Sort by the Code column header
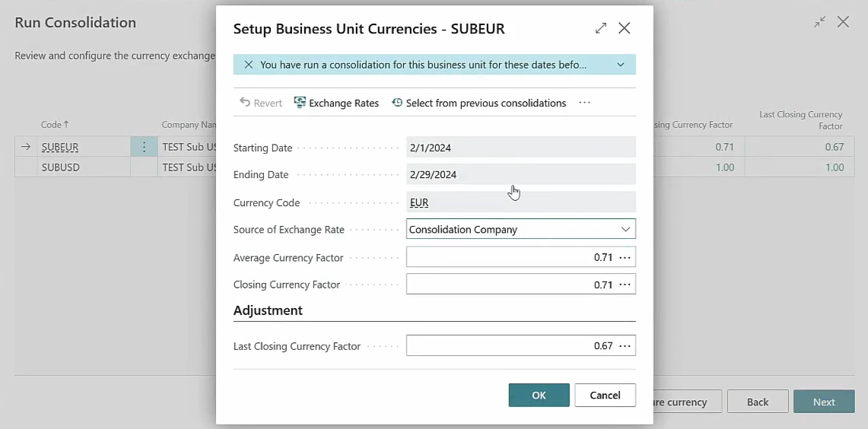Image resolution: width=868 pixels, height=429 pixels. 54,125
